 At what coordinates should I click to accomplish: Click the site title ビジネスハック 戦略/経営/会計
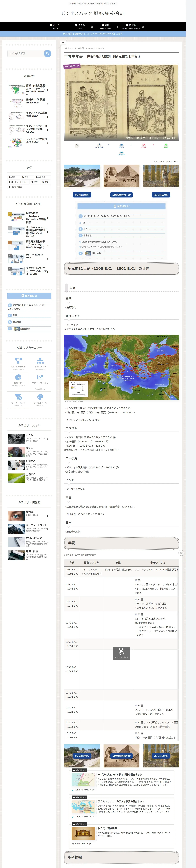(93, 13)
